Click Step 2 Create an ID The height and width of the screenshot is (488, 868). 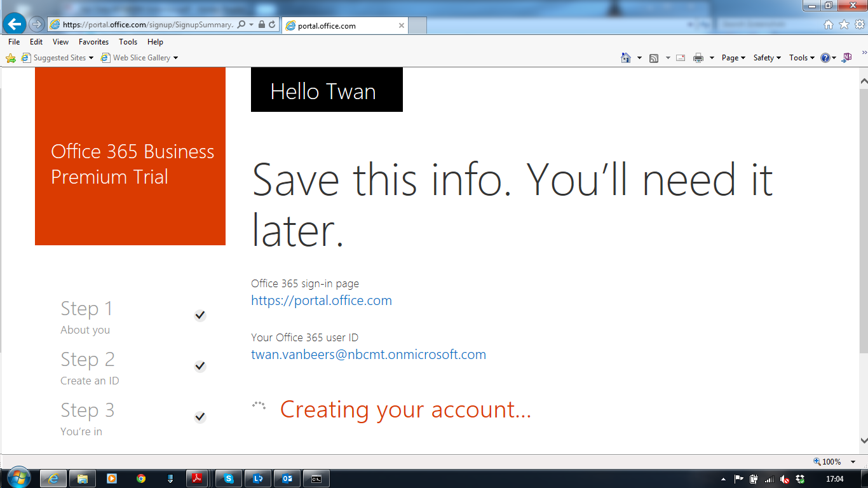[x=90, y=368]
